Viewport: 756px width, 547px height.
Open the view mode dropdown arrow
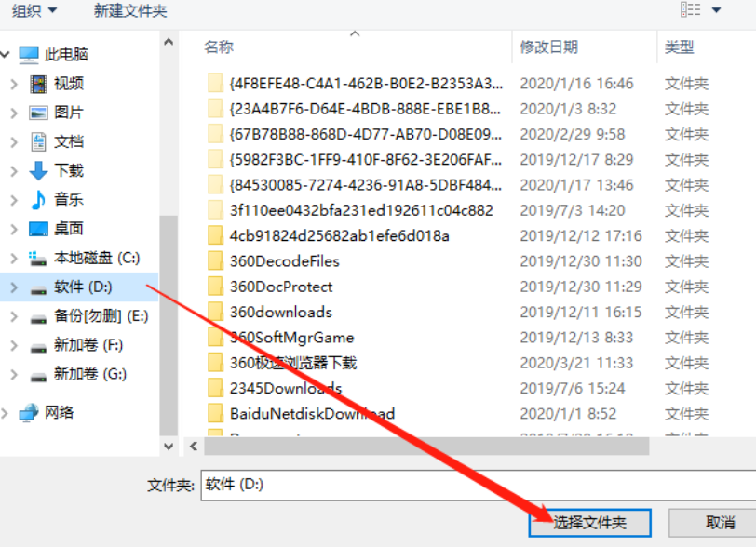tap(717, 10)
